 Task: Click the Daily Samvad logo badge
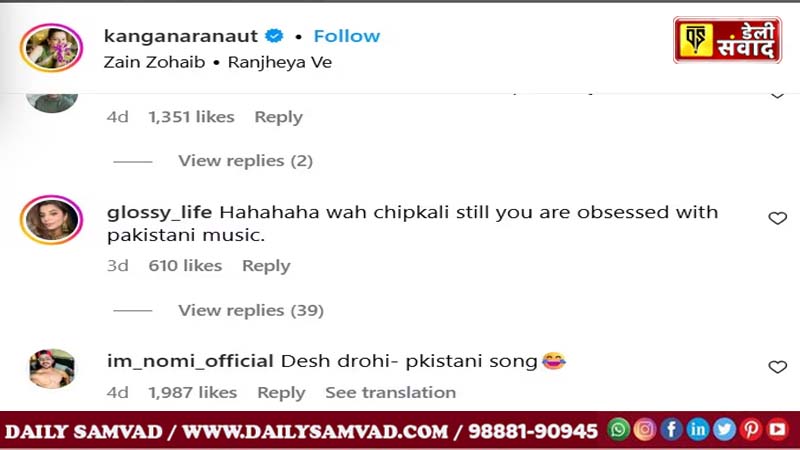pos(728,40)
